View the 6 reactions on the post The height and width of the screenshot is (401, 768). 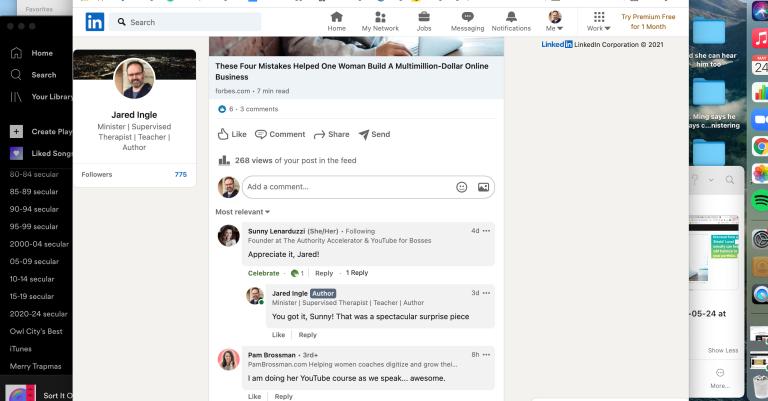tap(225, 109)
